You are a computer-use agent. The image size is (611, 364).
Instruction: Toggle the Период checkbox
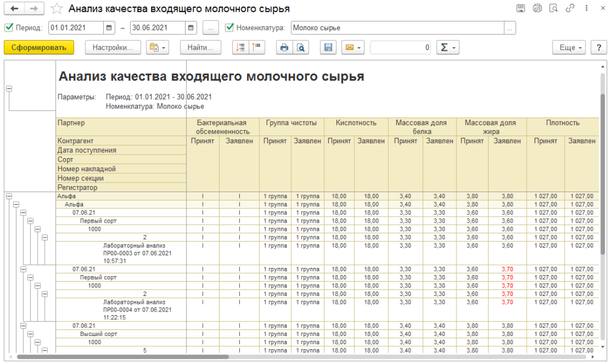(8, 27)
